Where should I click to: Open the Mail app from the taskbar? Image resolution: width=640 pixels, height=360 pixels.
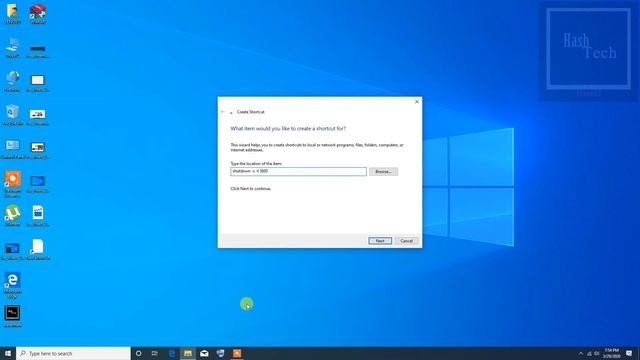point(204,353)
